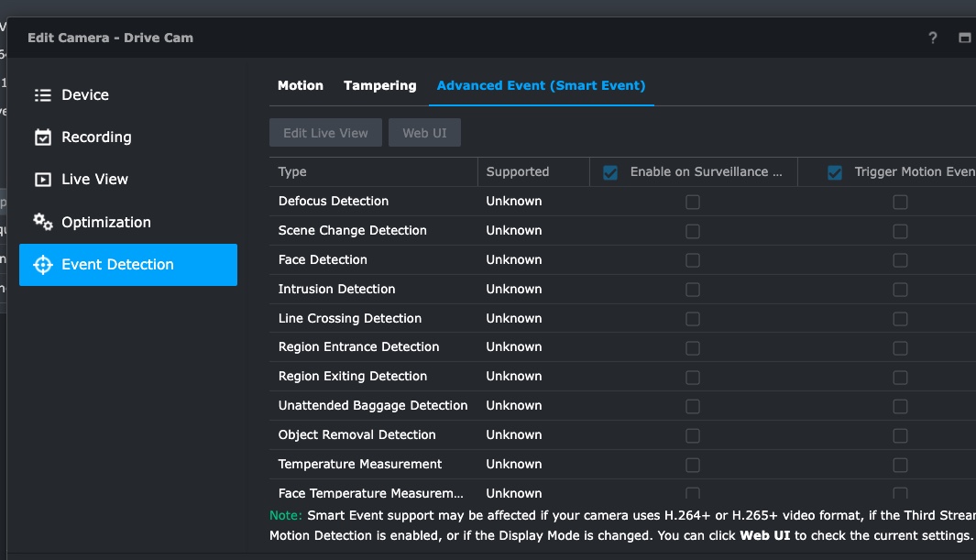Select the Advanced Event (Smart Event) tab
Screen dimensions: 976x560
(541, 85)
